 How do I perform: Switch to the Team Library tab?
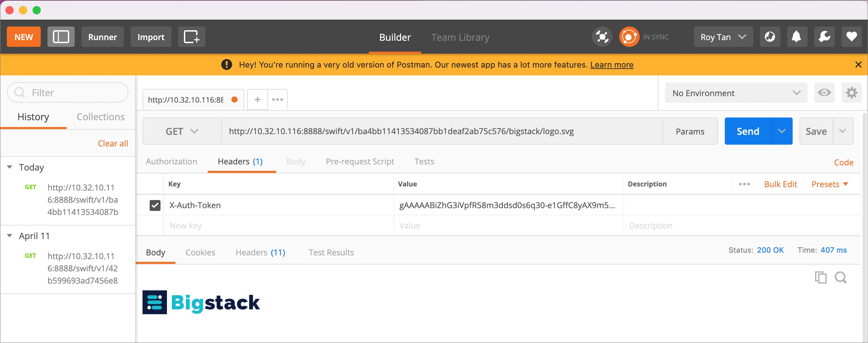coord(460,37)
